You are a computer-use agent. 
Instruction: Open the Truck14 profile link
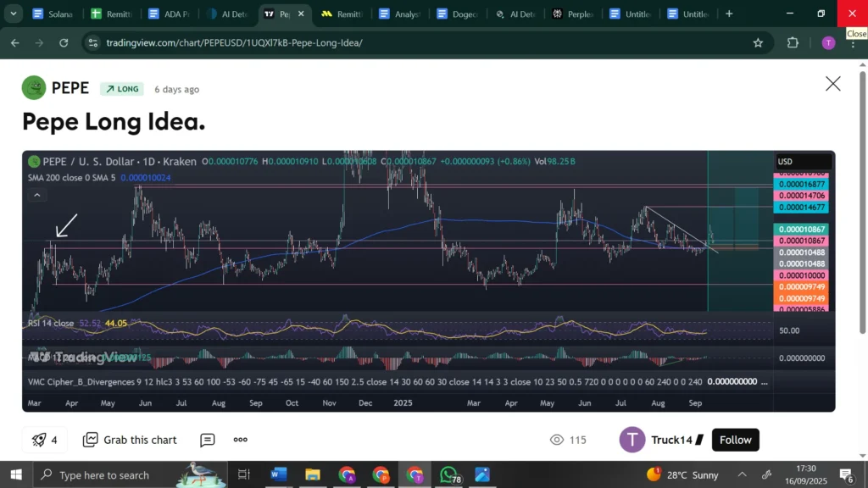[671, 440]
